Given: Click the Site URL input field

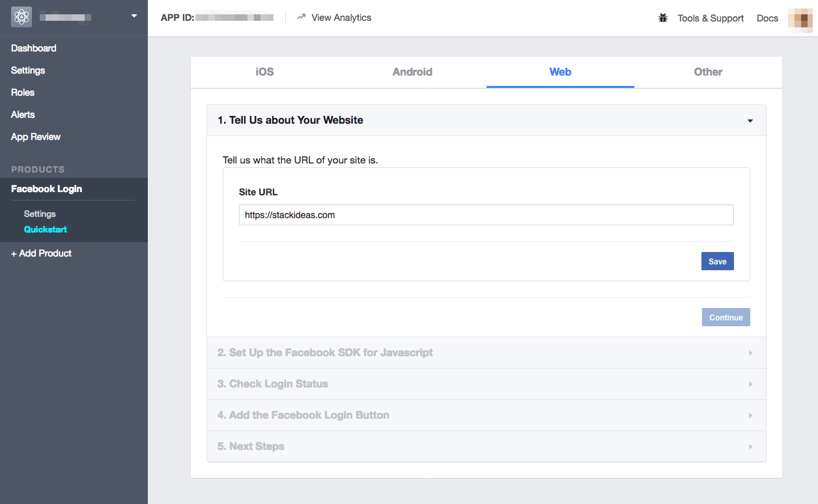Looking at the screenshot, I should click(487, 215).
